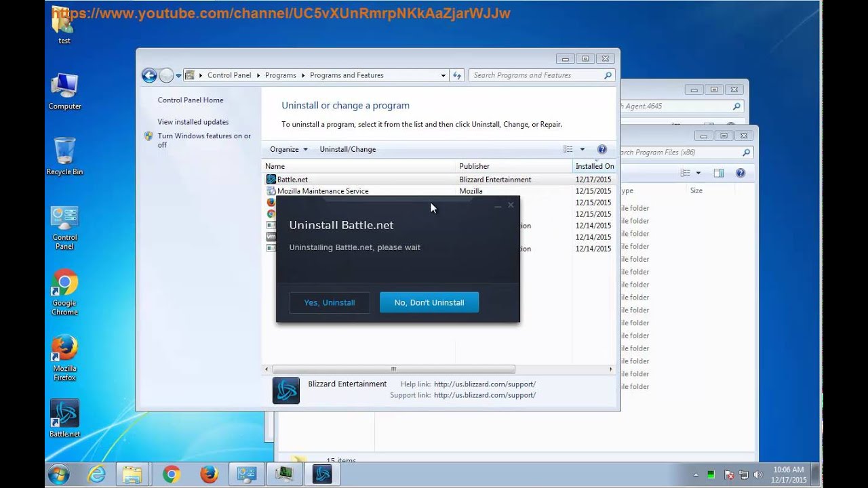The width and height of the screenshot is (868, 488).
Task: Show hidden tray icons arrow
Action: coord(696,474)
